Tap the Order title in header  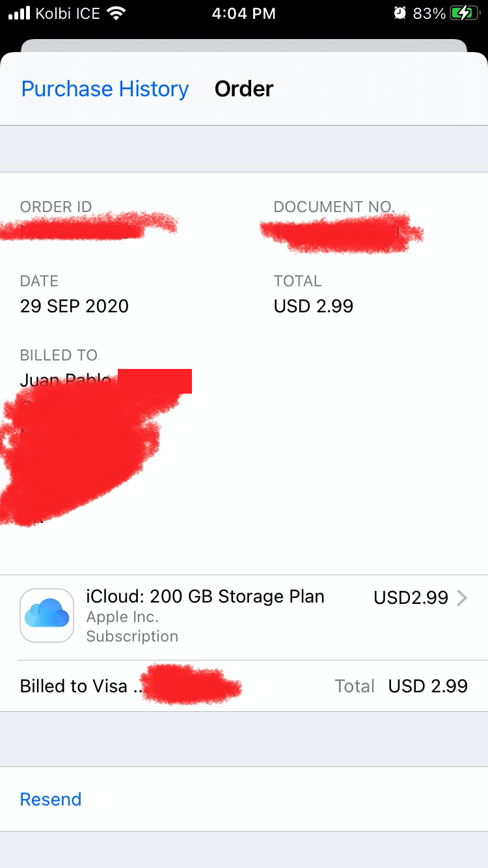pyautogui.click(x=244, y=88)
